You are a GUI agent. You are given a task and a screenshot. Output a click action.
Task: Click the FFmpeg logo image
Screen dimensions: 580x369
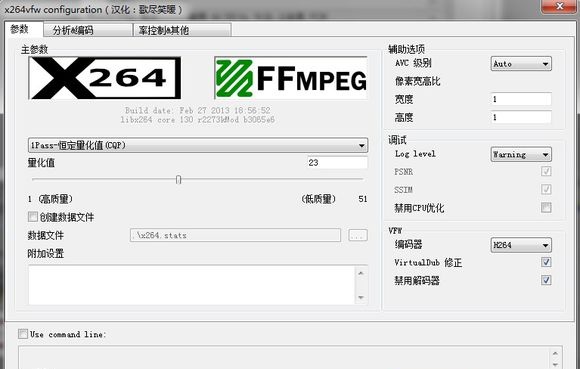[291, 78]
